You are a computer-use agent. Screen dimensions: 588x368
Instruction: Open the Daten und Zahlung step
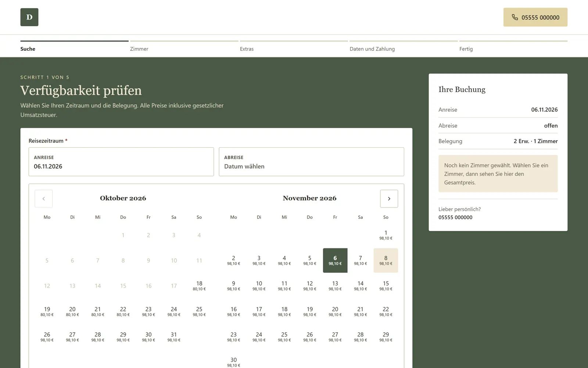point(404,46)
